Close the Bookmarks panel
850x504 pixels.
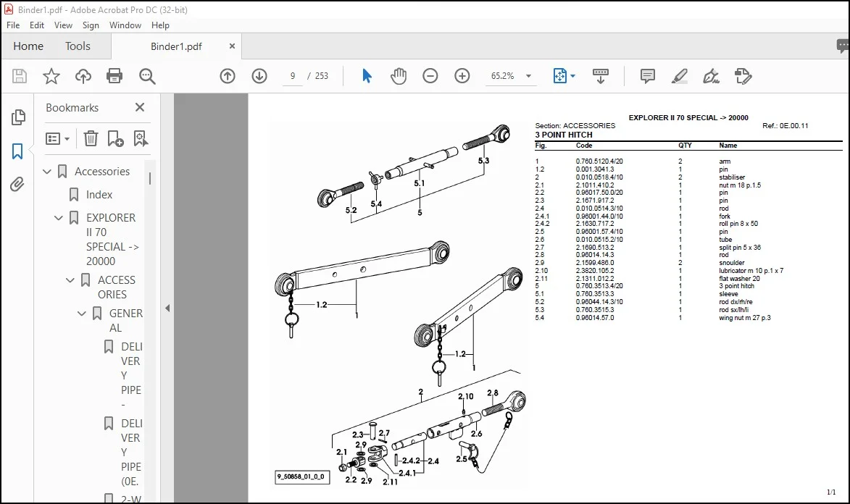(x=140, y=107)
